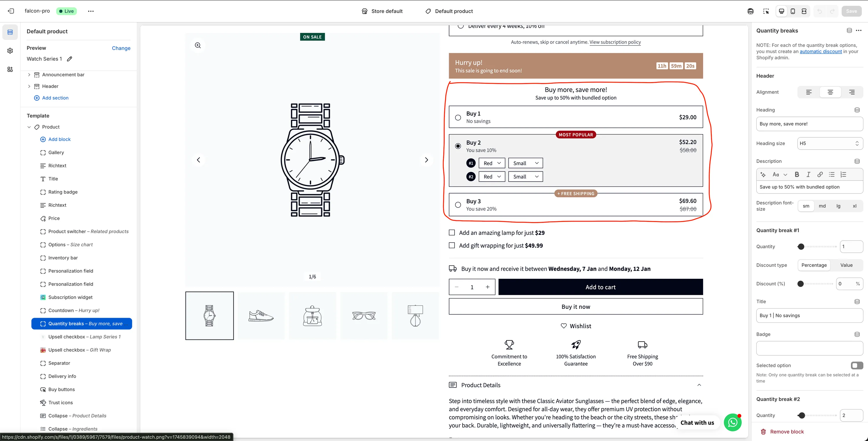The width and height of the screenshot is (868, 441).
Task: Select the sneaker thumbnail image
Action: click(x=261, y=316)
